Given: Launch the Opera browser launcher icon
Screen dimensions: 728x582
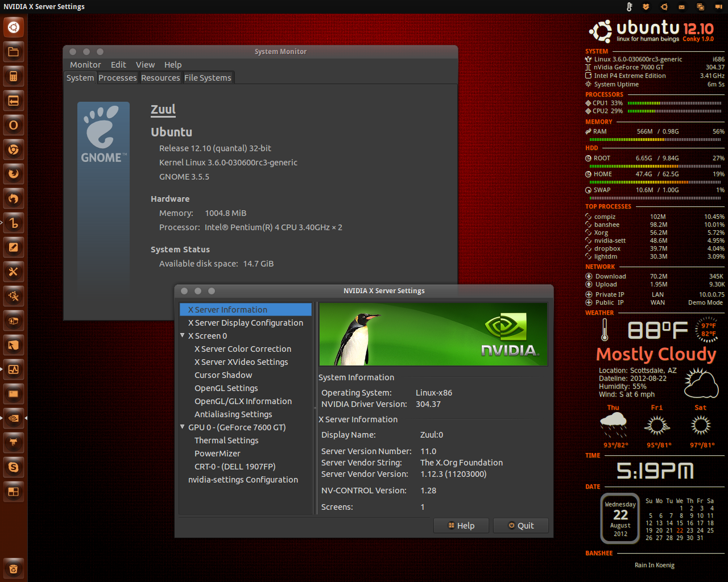Looking at the screenshot, I should pos(14,125).
